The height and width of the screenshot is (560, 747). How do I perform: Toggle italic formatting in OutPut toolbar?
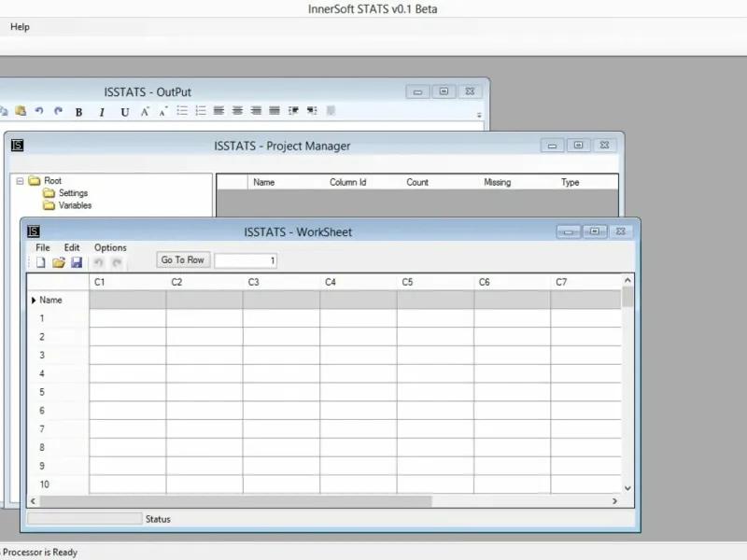pos(102,112)
